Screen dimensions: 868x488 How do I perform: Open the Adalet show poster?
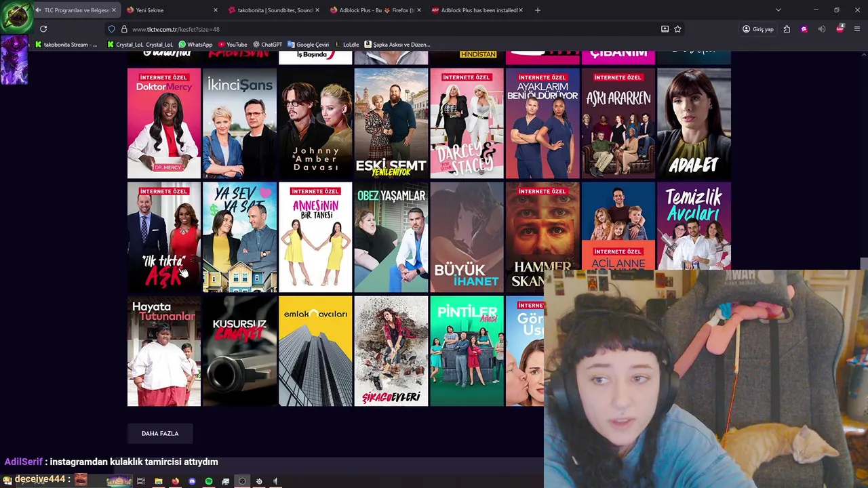[x=694, y=123]
